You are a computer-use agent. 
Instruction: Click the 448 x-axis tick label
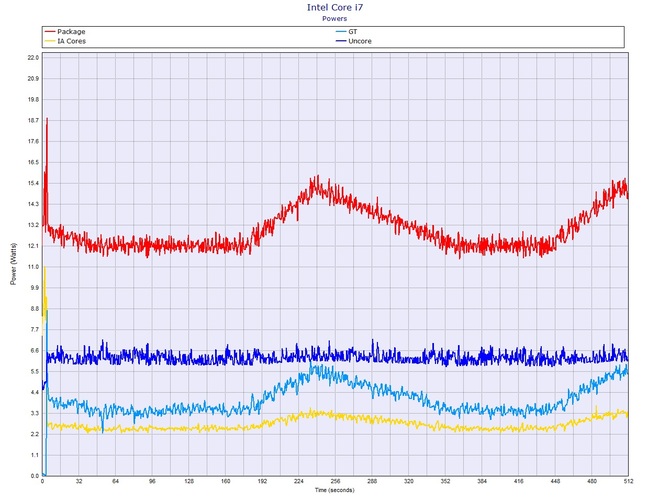click(x=555, y=481)
